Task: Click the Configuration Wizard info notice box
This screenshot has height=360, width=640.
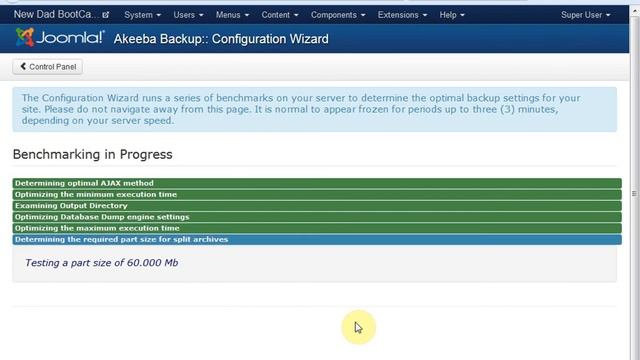Action: [314, 109]
